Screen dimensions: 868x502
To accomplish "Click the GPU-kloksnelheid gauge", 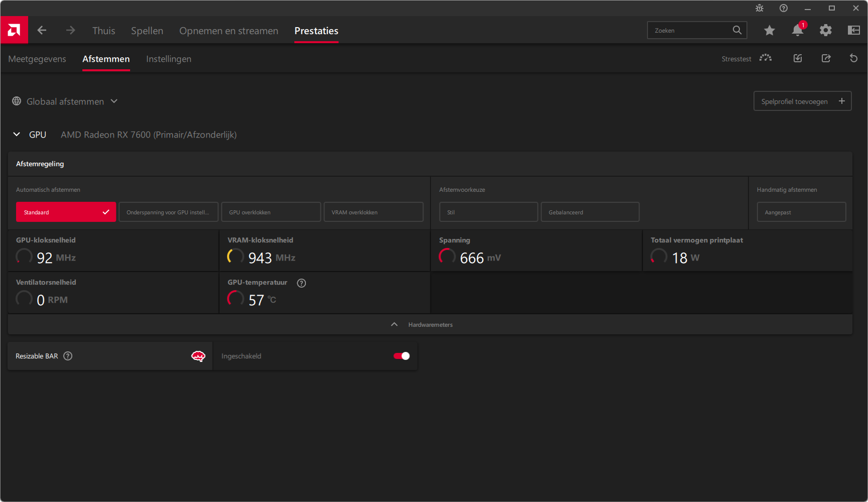I will (24, 257).
